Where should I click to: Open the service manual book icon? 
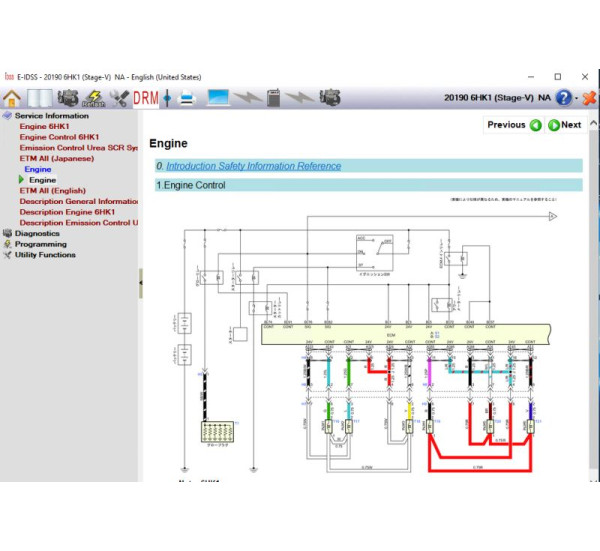coord(40,98)
